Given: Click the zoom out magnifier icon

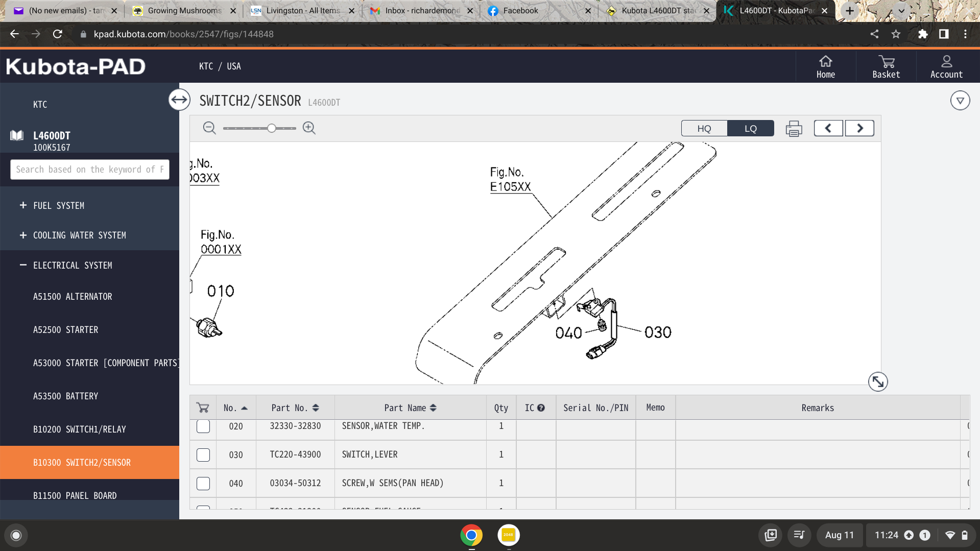Looking at the screenshot, I should (209, 128).
